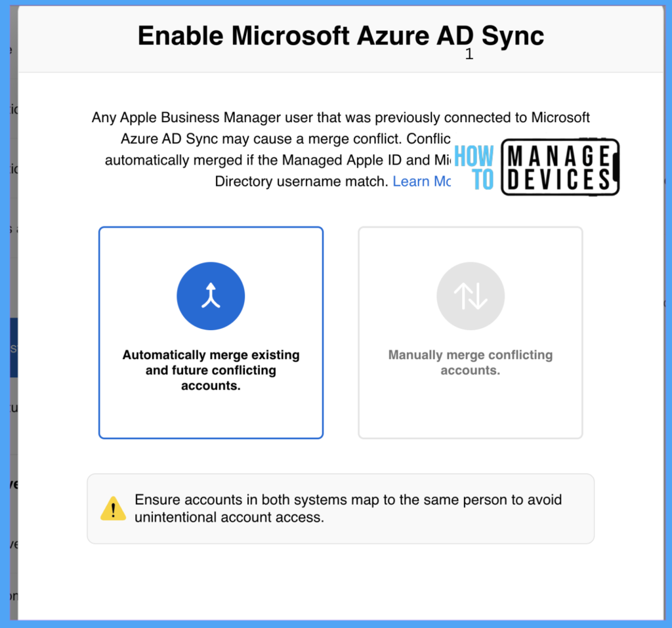Click the 'Automatically merge existing and future' label

211,370
